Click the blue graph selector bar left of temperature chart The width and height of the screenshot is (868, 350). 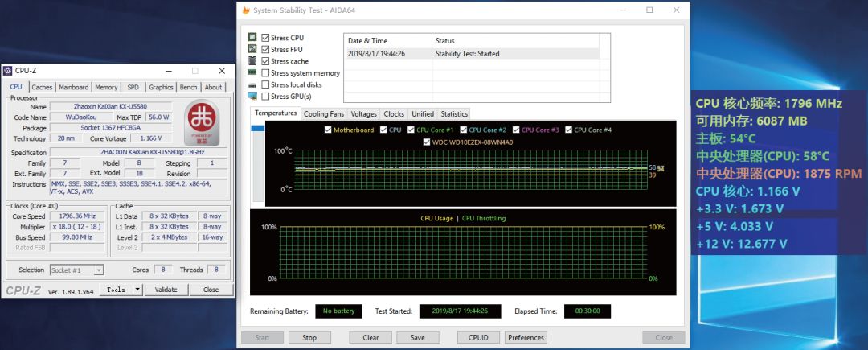tap(257, 128)
